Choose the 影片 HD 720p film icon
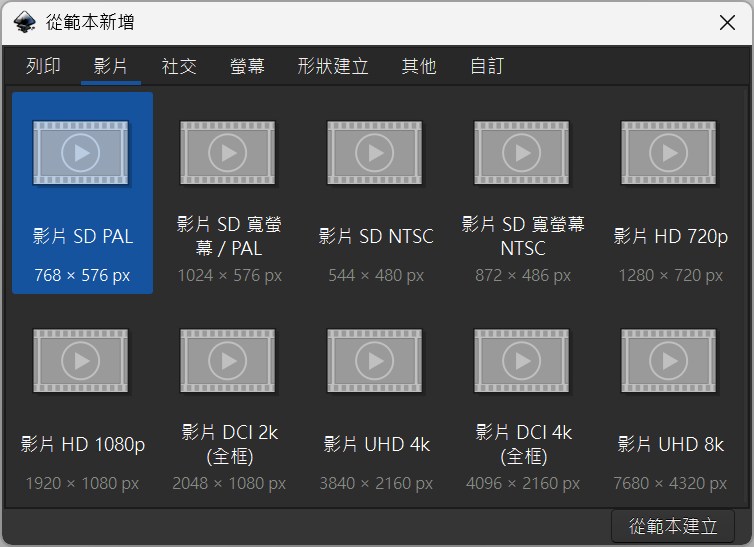This screenshot has width=754, height=547. [668, 153]
